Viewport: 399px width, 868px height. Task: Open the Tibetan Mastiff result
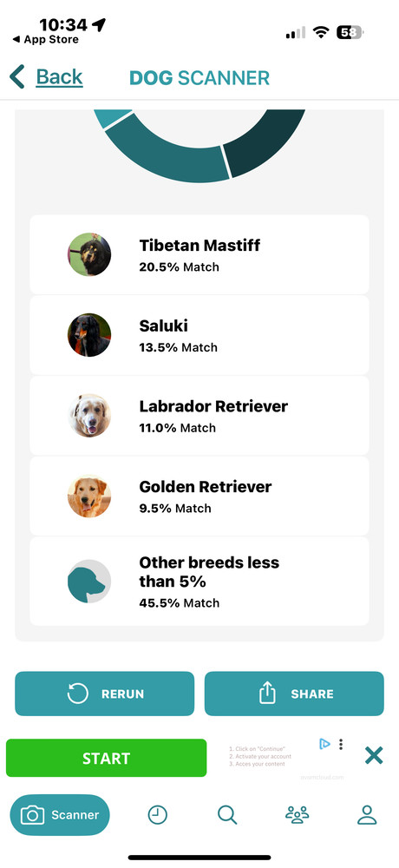coord(199,254)
